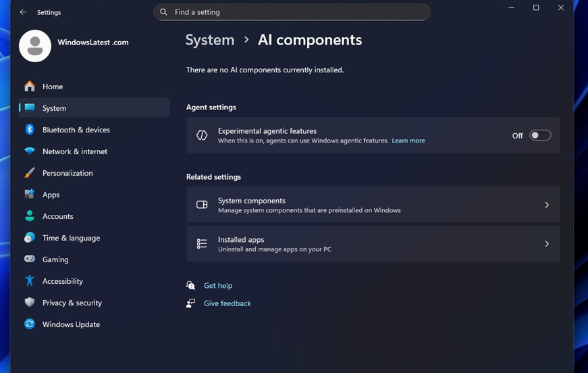Expand System components chevron

pos(547,205)
